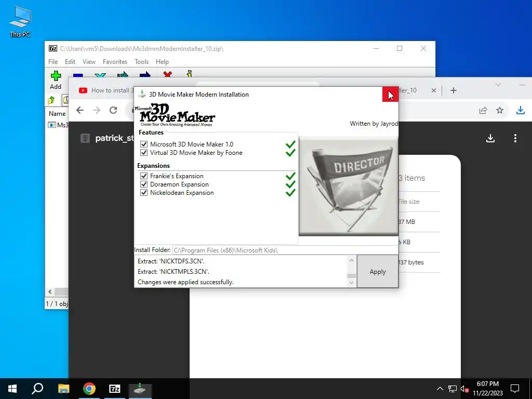This screenshot has height=399, width=532.
Task: Open three-dot more options on the page
Action: coord(515,138)
